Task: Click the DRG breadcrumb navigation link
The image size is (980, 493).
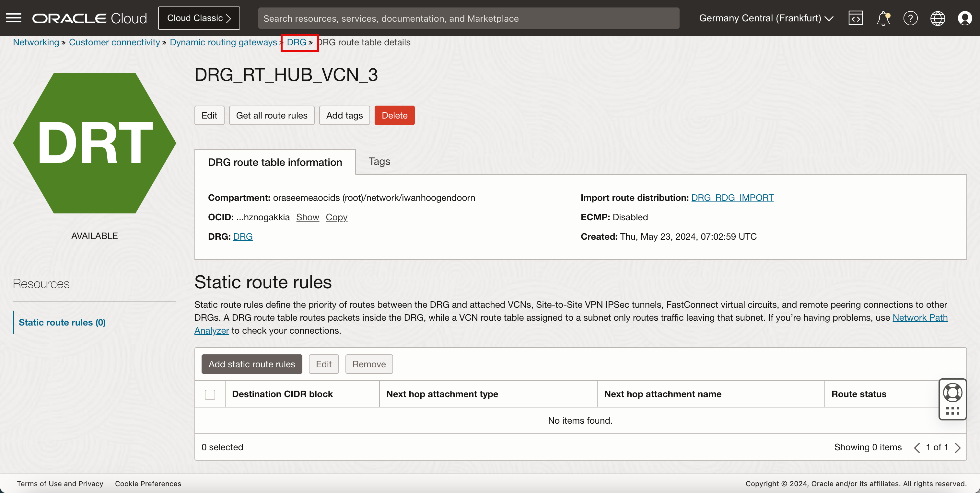Action: [296, 42]
